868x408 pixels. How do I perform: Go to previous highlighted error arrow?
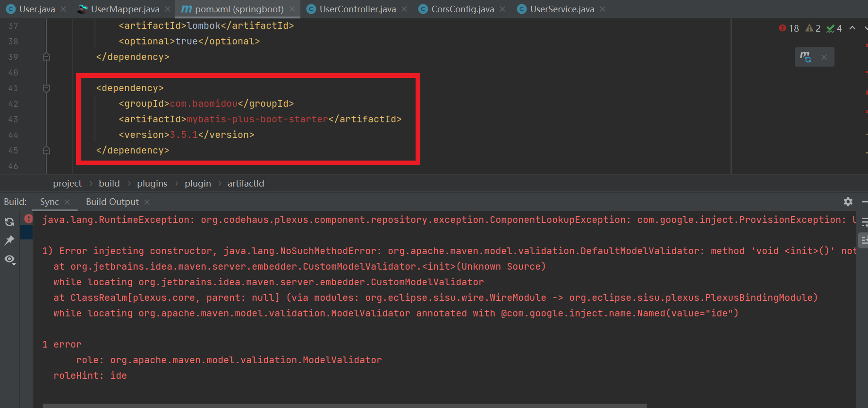tap(852, 28)
